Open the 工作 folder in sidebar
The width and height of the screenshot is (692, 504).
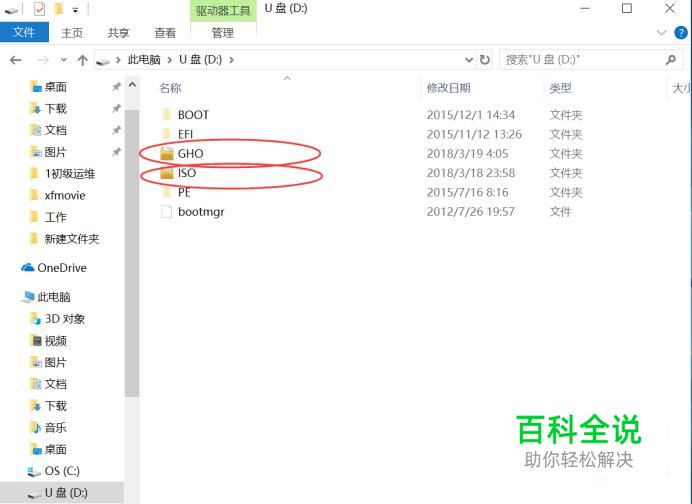tap(49, 217)
